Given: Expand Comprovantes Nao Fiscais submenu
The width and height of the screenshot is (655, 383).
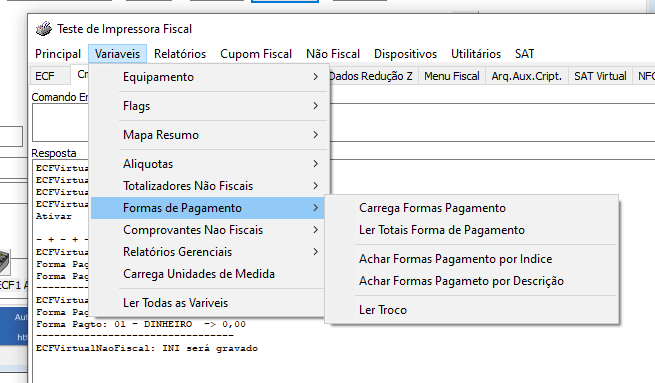Looking at the screenshot, I should 208,230.
